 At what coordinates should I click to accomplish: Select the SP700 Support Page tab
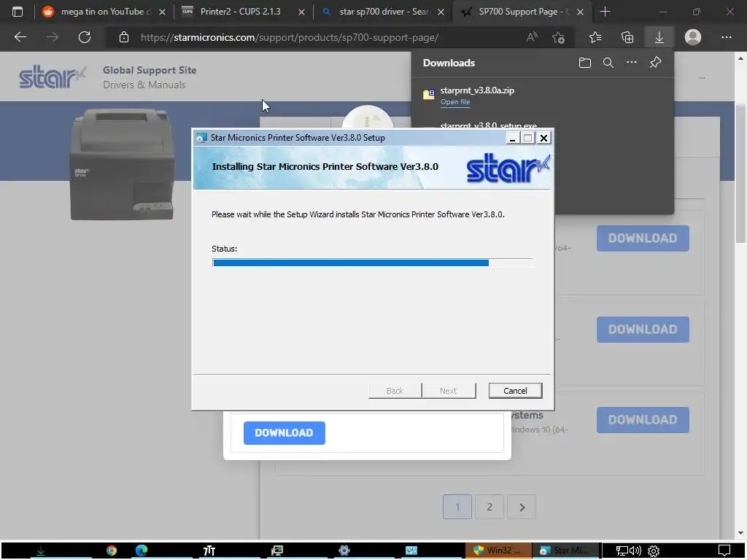point(521,12)
